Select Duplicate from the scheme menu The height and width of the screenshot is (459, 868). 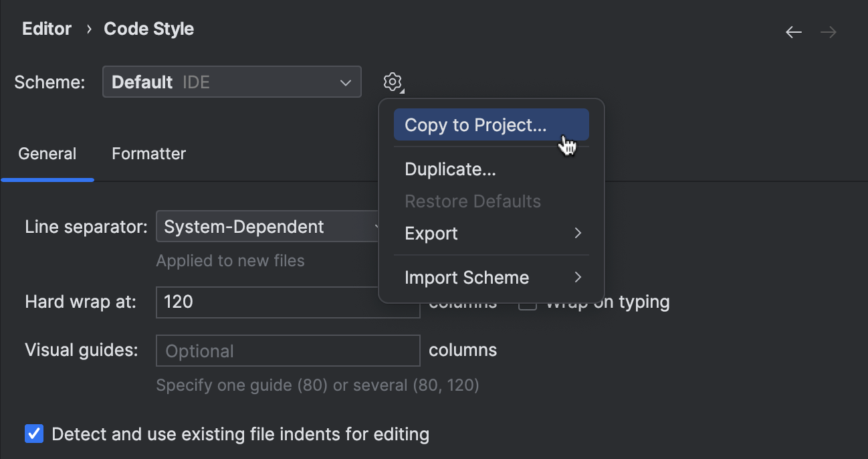coord(450,169)
